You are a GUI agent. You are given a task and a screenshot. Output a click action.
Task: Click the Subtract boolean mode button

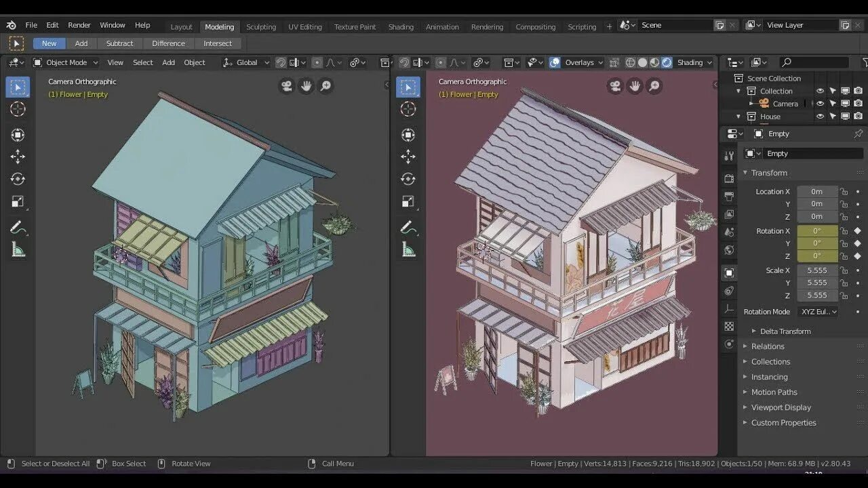click(x=120, y=43)
